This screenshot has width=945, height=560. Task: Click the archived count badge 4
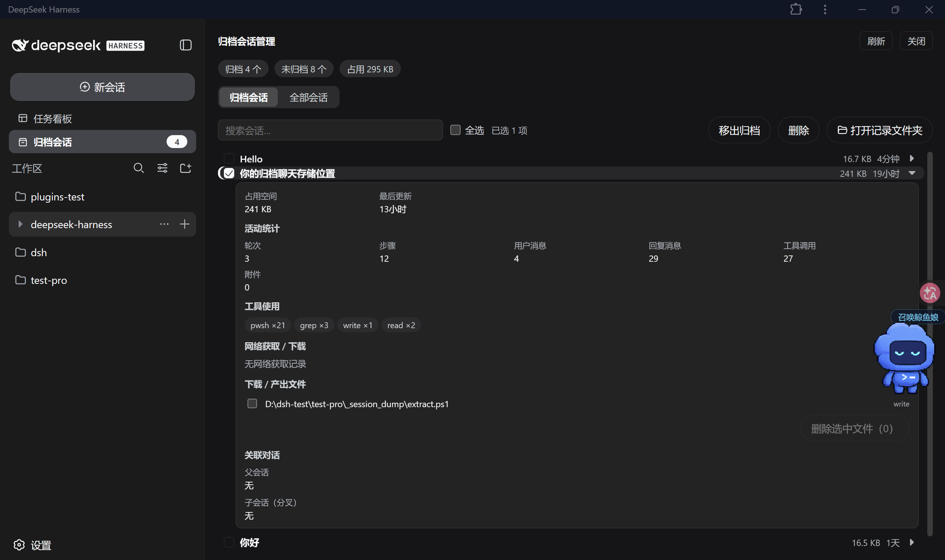point(177,142)
